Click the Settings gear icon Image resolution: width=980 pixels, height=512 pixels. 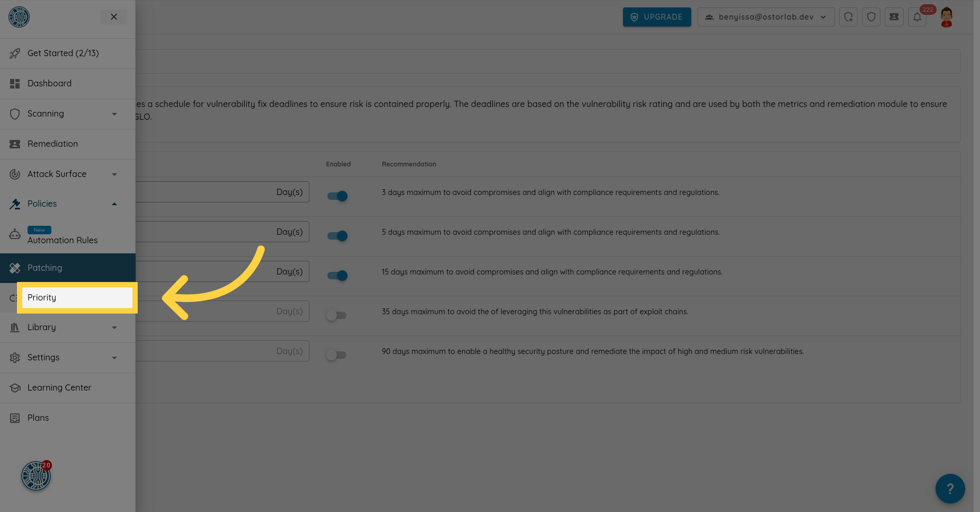[x=15, y=358]
